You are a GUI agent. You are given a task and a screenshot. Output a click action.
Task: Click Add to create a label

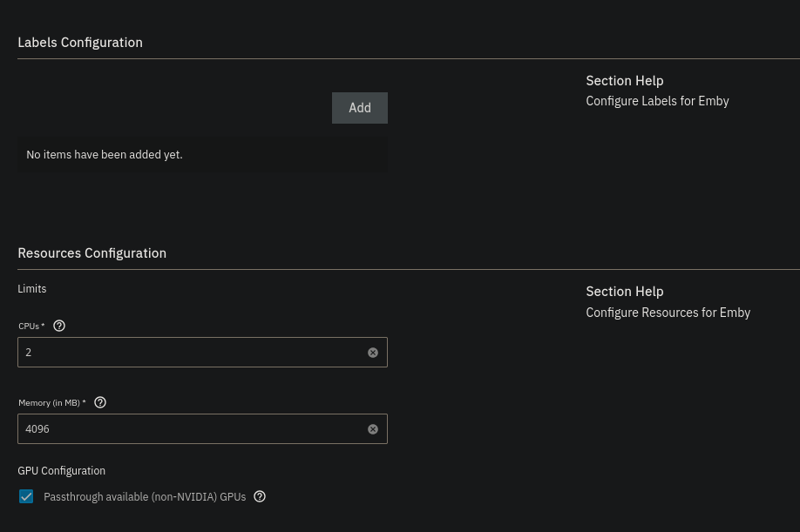point(360,108)
